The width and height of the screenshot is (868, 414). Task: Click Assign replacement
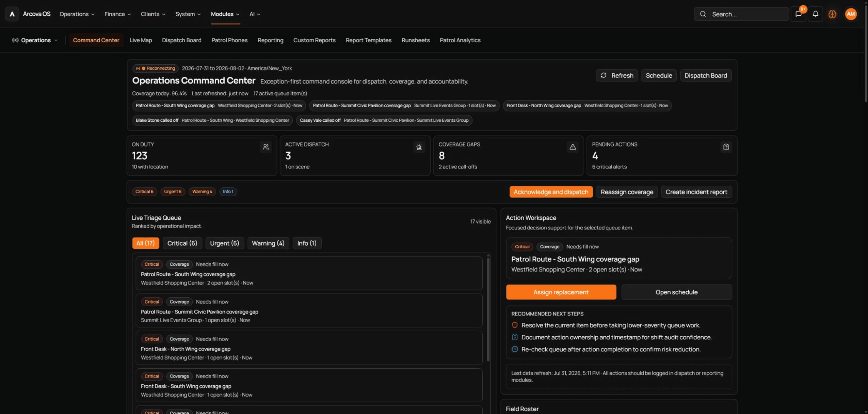pyautogui.click(x=561, y=292)
